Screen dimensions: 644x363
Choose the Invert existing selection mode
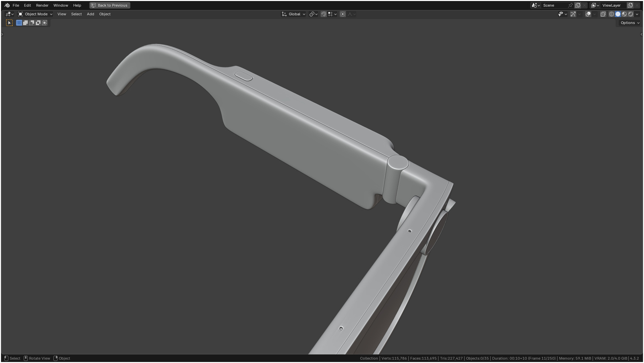click(x=38, y=23)
